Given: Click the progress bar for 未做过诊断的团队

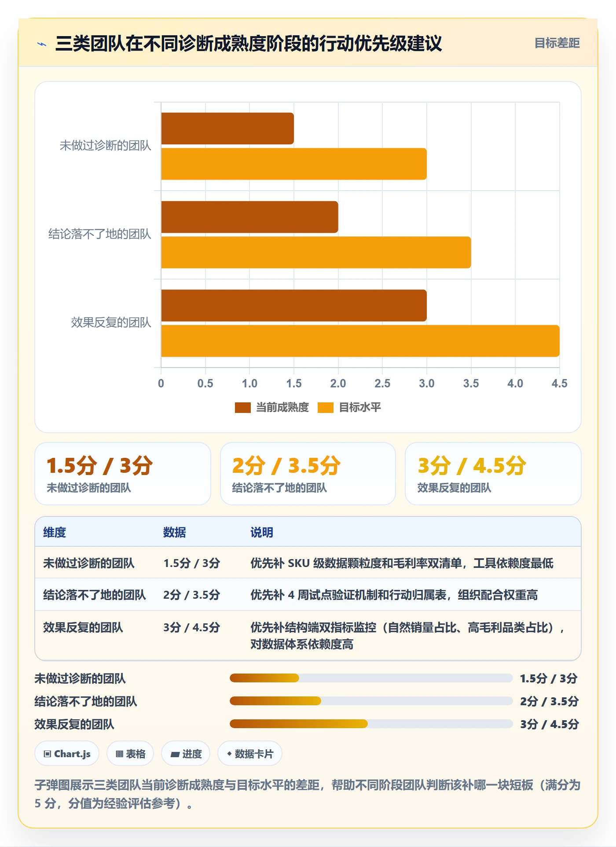Looking at the screenshot, I should (x=371, y=678).
